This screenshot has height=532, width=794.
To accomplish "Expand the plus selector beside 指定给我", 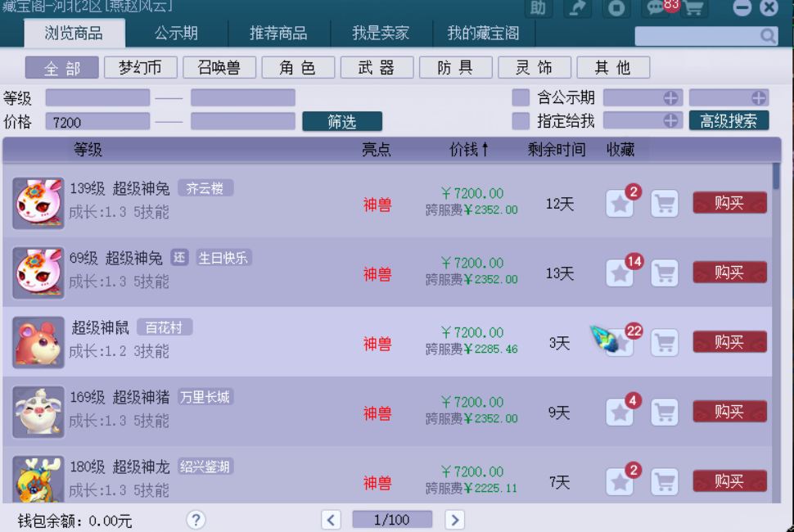I will click(x=670, y=121).
